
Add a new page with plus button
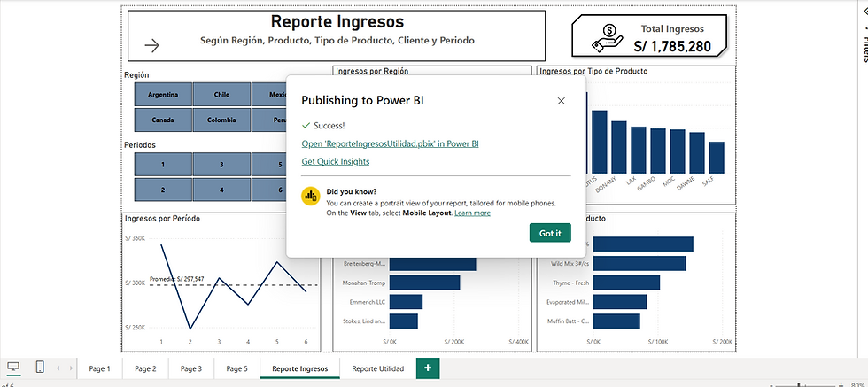click(428, 368)
